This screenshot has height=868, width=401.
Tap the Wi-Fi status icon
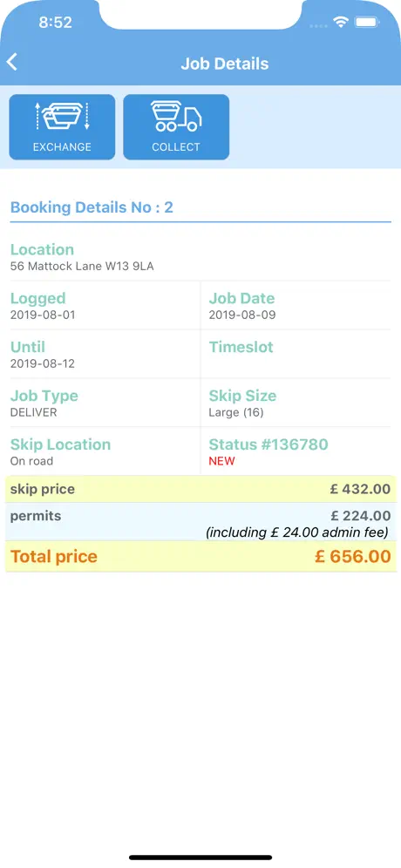pos(341,22)
